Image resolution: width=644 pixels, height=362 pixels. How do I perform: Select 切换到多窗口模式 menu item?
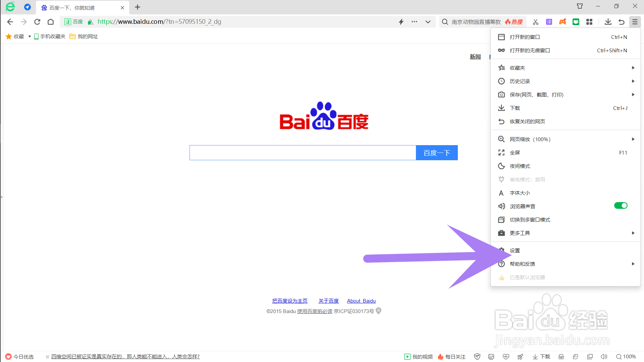click(x=566, y=220)
